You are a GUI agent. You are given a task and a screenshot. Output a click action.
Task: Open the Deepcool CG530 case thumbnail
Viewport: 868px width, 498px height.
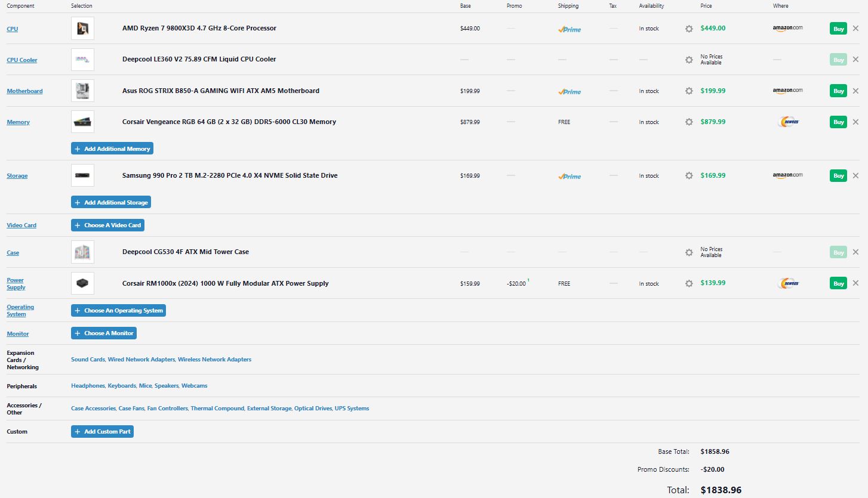82,252
